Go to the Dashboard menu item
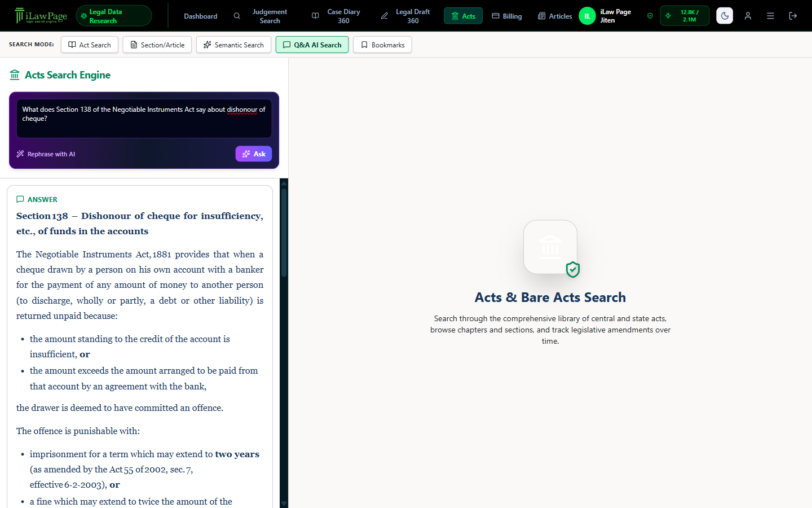The image size is (812, 508). tap(201, 16)
